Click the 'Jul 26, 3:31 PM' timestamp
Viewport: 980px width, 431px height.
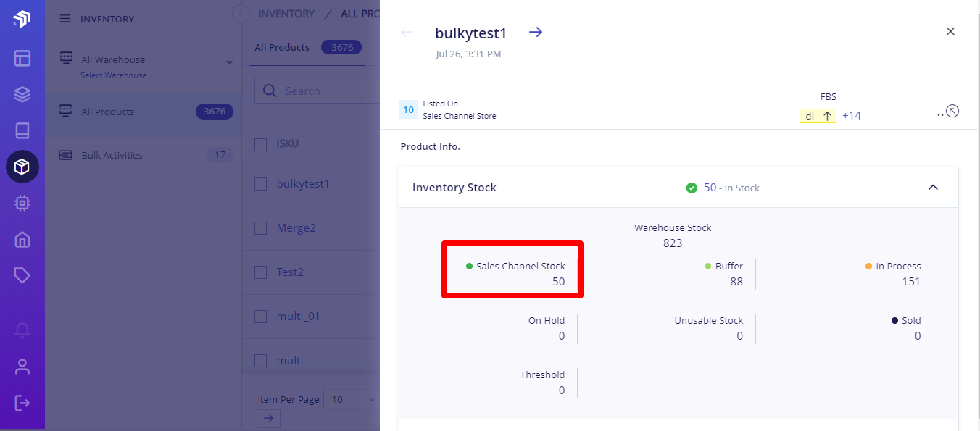click(x=468, y=54)
